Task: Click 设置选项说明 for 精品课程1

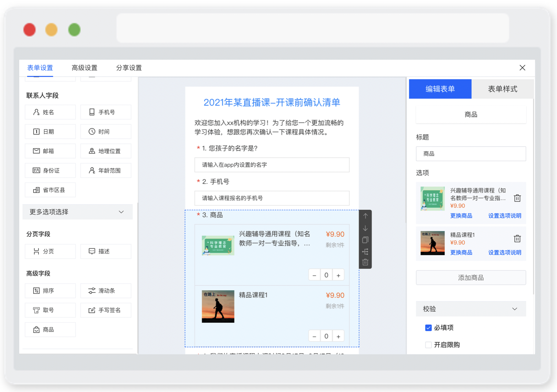Action: (505, 253)
